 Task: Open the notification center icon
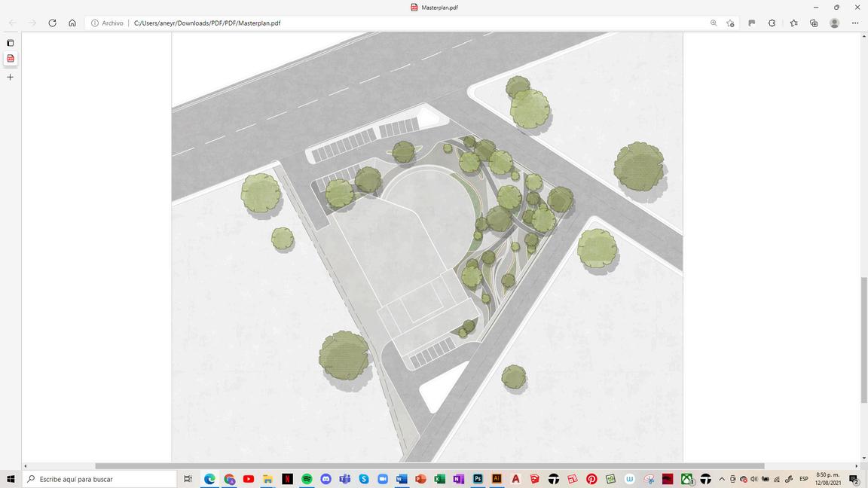854,479
